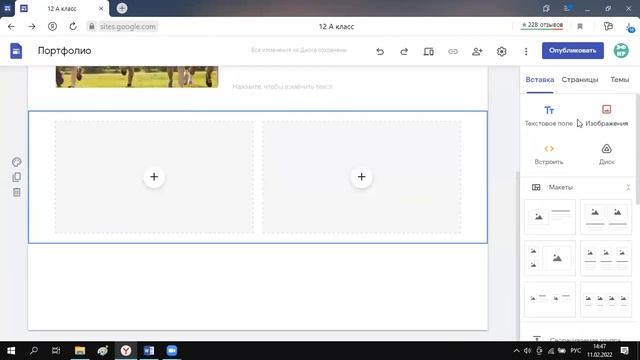Choose the two-row small image layout
This screenshot has width=640, height=360.
pyautogui.click(x=550, y=299)
